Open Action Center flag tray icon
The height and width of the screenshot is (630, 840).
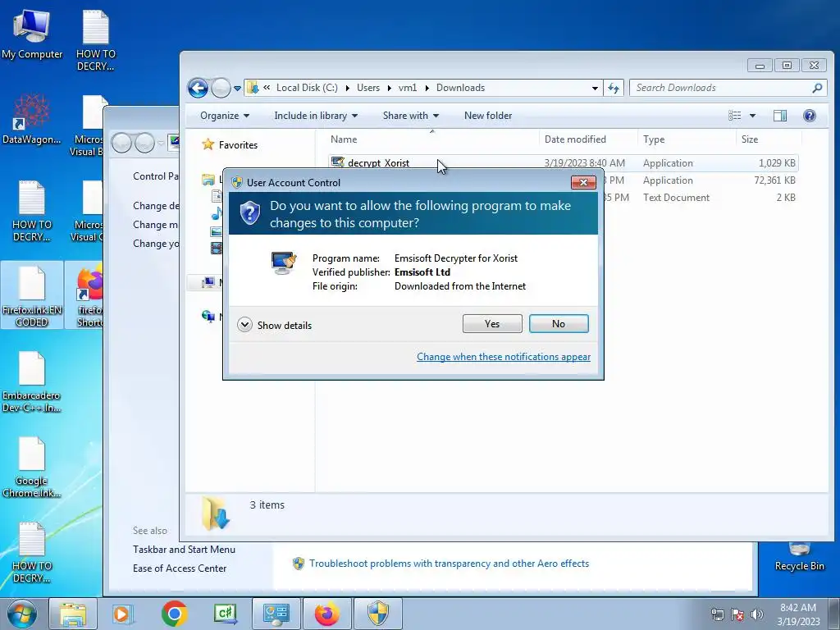click(737, 614)
